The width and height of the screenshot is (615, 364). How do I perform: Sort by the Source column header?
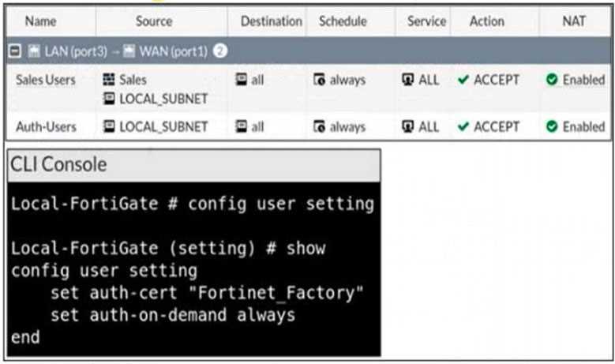[154, 21]
